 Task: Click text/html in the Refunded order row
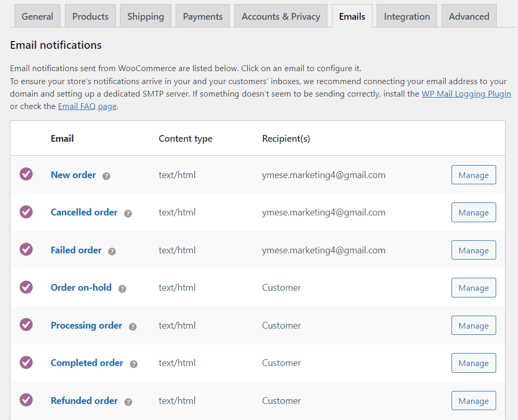[x=177, y=401]
